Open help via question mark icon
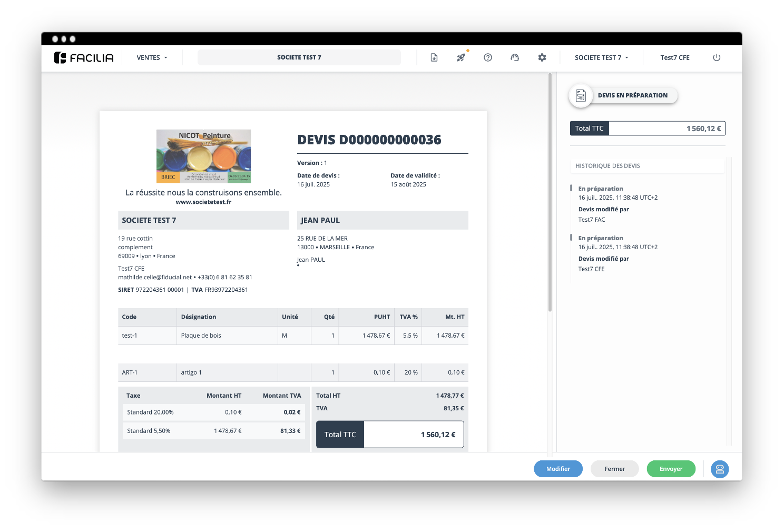The width and height of the screenshot is (784, 532). pyautogui.click(x=488, y=57)
